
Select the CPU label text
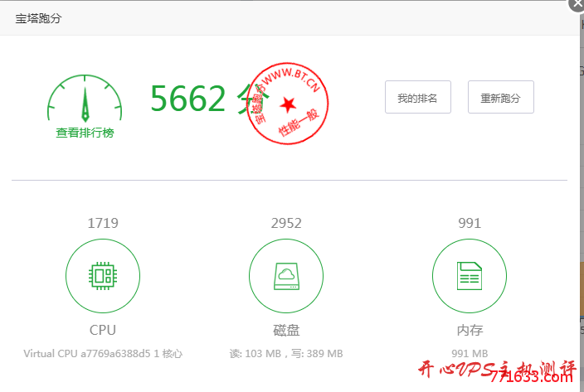pyautogui.click(x=103, y=330)
